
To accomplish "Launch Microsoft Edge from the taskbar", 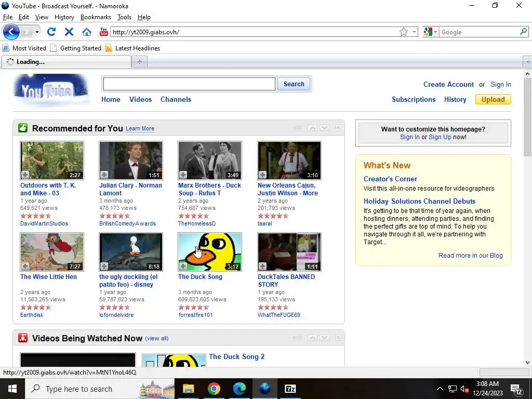I will (239, 389).
